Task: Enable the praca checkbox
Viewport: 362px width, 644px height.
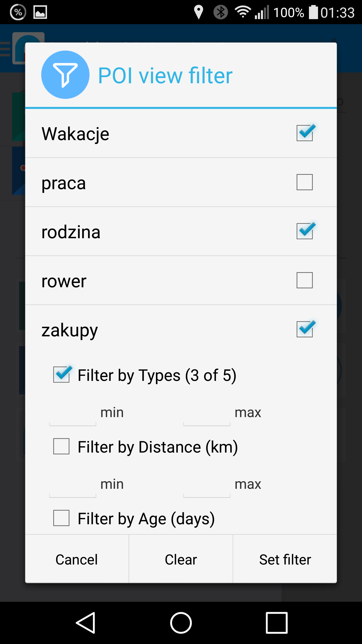Action: [304, 182]
